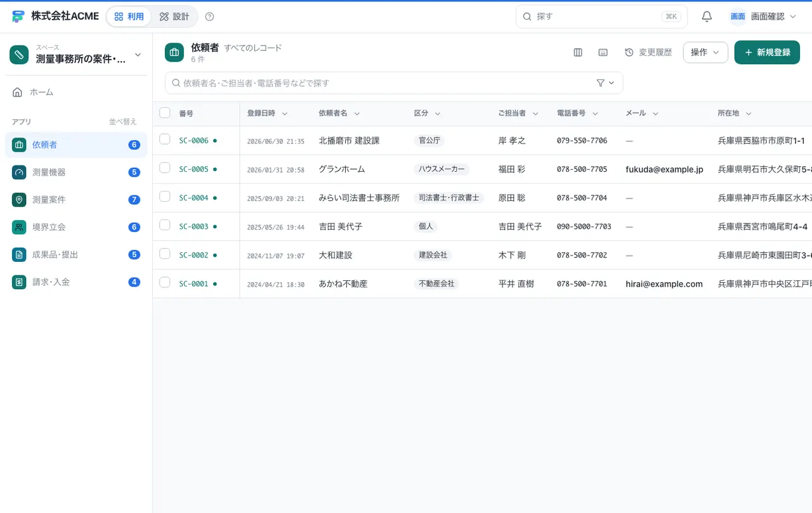812x513 pixels.
Task: Open the ご担当者 column menu
Action: click(535, 114)
